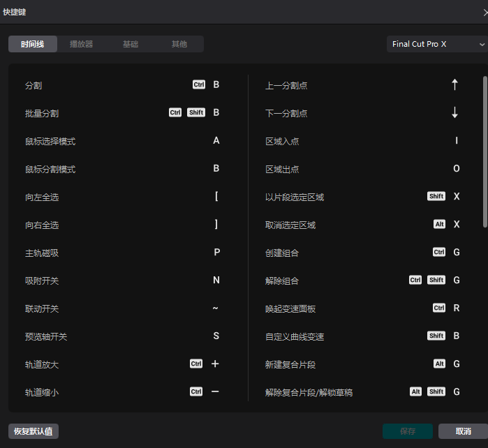Click the Ctrl badge in the 唤起变速面板 row
488x448 pixels.
pyautogui.click(x=439, y=308)
